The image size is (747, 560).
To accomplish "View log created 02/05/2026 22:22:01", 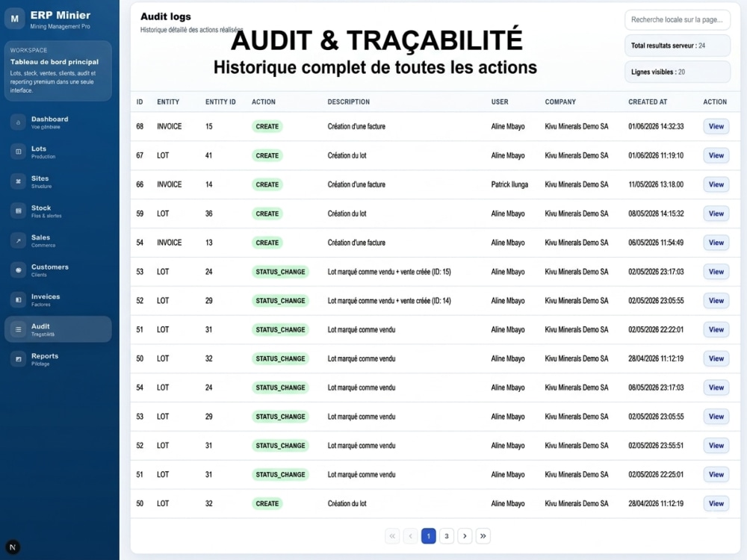I will pos(716,329).
